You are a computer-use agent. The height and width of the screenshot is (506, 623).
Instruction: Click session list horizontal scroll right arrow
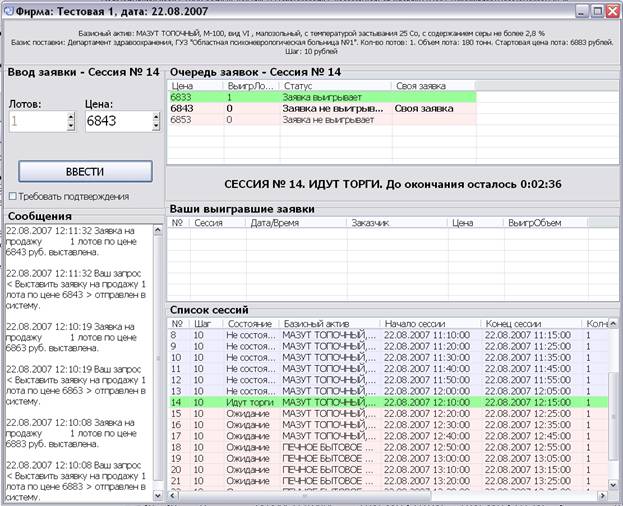pos(603,495)
